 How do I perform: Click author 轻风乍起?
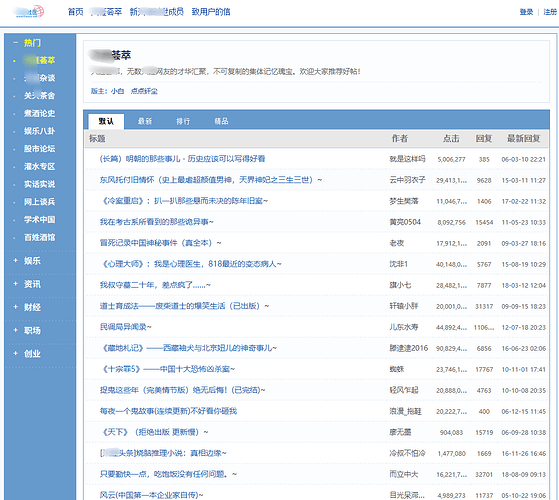pos(404,390)
